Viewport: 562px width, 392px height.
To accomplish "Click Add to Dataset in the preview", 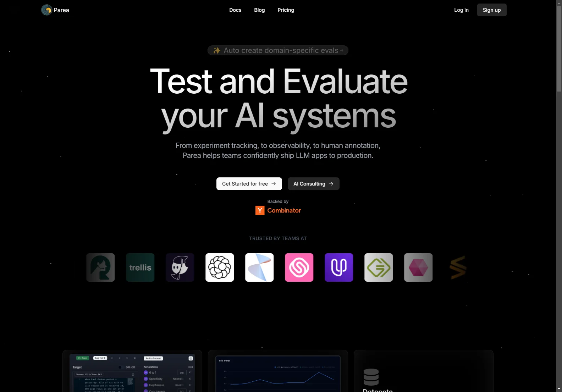I will pyautogui.click(x=153, y=358).
